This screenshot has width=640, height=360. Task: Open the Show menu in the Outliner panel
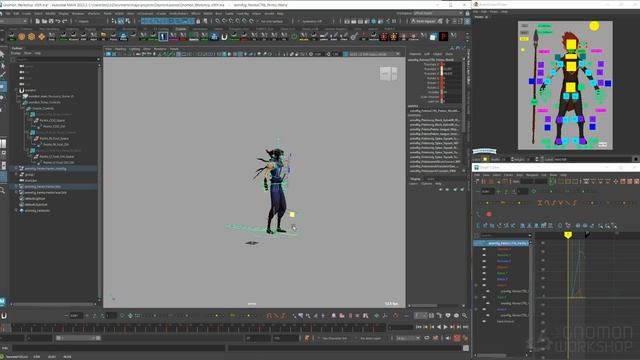pyautogui.click(x=28, y=53)
